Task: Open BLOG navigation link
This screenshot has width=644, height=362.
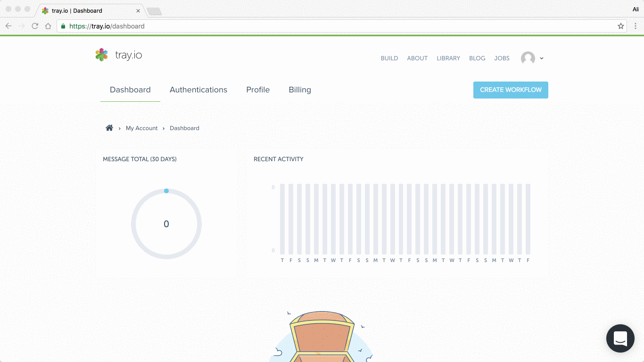Action: click(477, 58)
